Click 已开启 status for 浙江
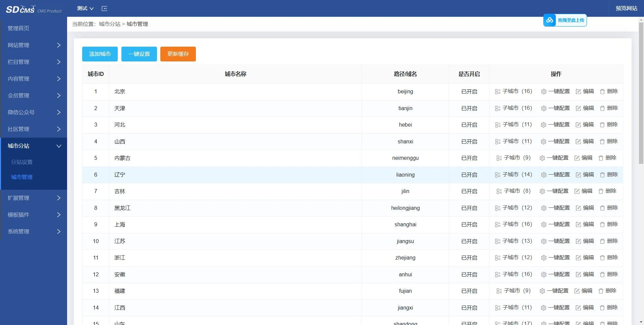The height and width of the screenshot is (325, 644). [469, 258]
